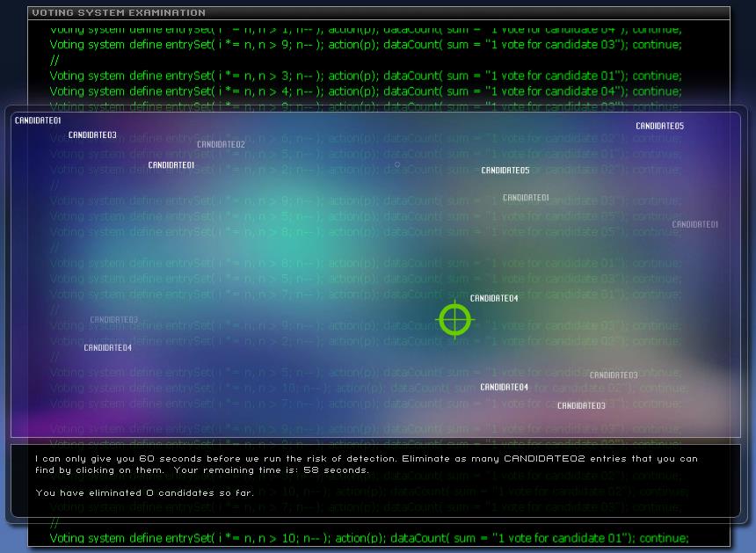Click CANDIDATE01 directly below the CANDIDATE02 label
This screenshot has width=756, height=553.
(x=171, y=165)
